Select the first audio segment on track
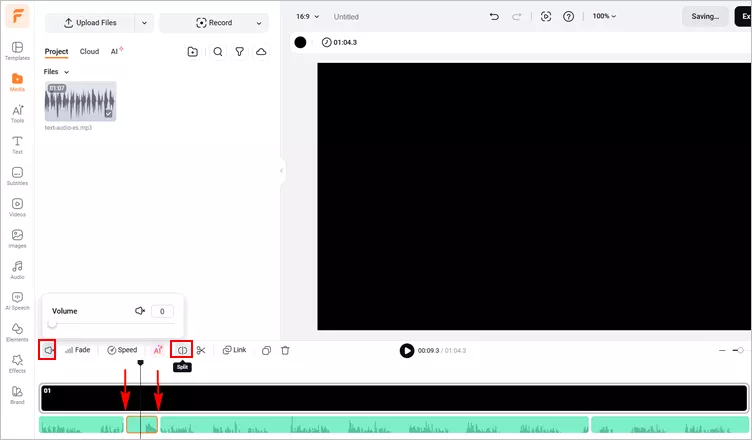Screen dimensions: 752x440 81,425
